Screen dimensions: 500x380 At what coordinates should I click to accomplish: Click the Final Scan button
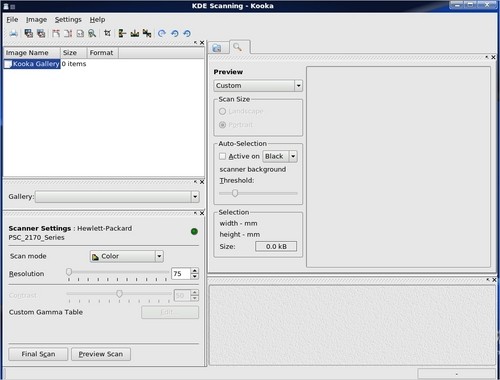(38, 354)
